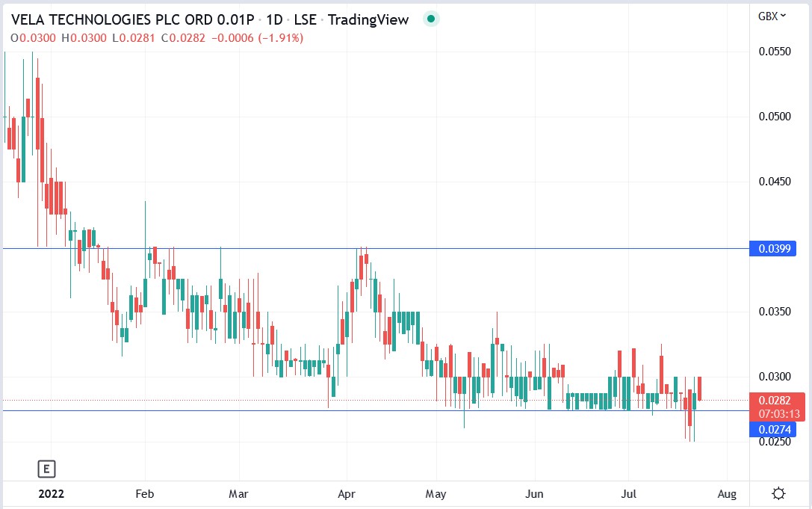Screen dimensions: 812x509
Task: Click the current price label 0.0282
Action: click(775, 400)
